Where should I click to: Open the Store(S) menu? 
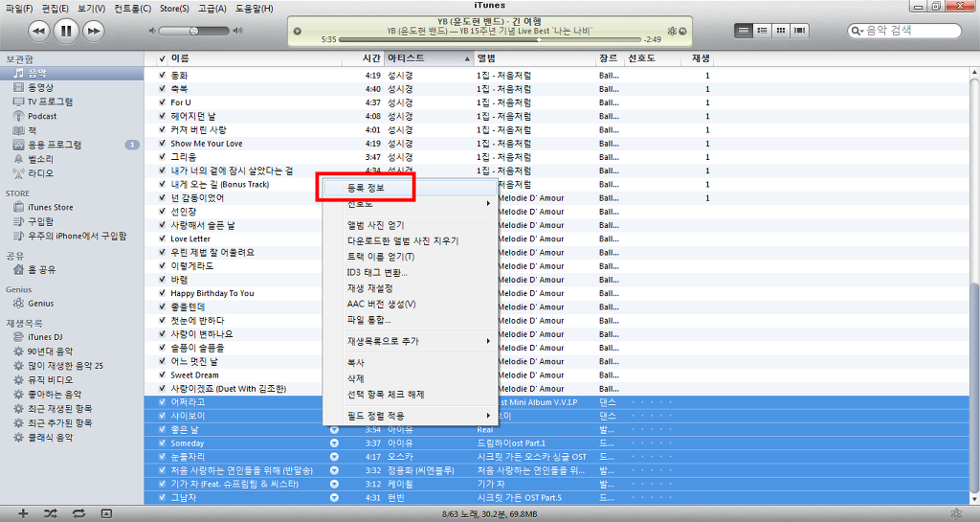point(174,8)
